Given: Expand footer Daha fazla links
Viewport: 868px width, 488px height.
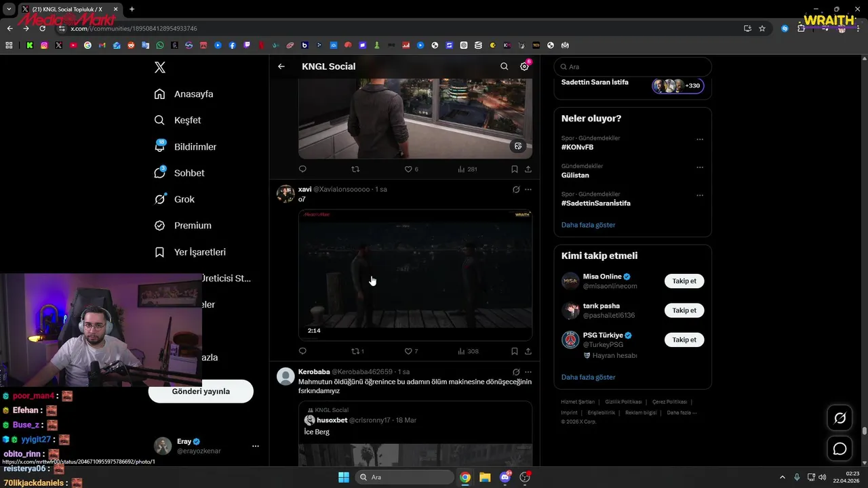Looking at the screenshot, I should click(x=682, y=413).
